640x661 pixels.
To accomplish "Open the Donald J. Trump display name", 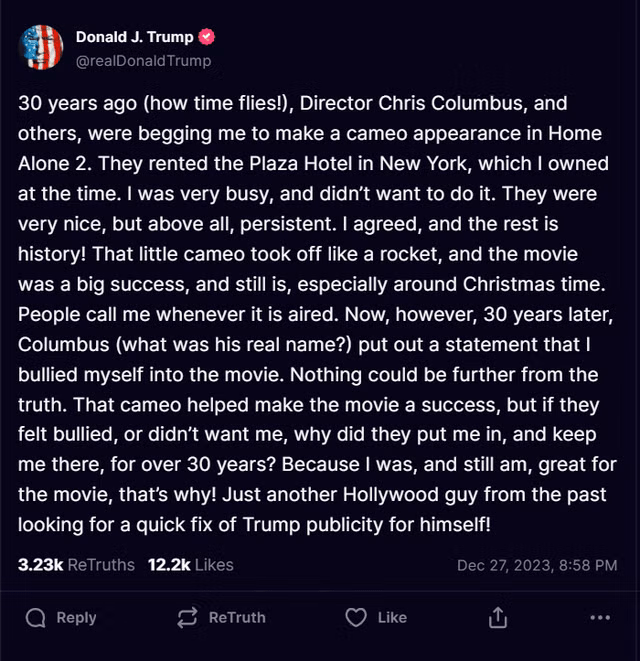I will [x=134, y=38].
